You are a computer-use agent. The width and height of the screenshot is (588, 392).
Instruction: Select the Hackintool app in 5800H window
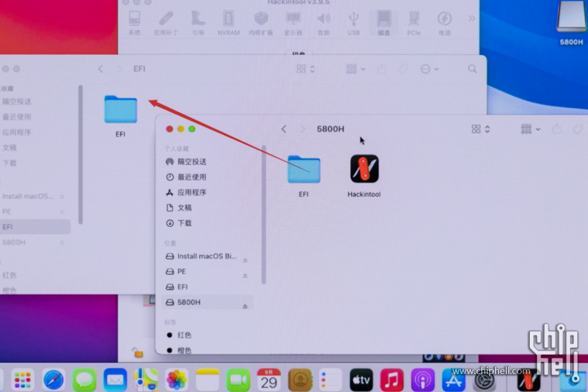[x=364, y=176]
